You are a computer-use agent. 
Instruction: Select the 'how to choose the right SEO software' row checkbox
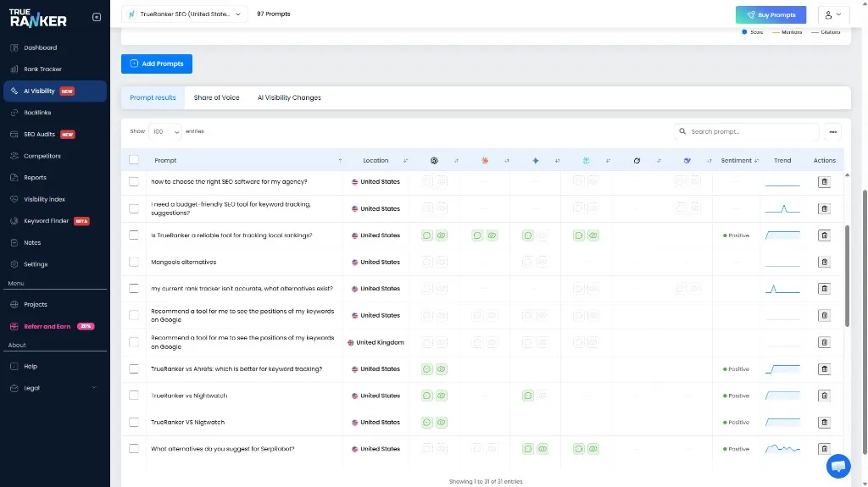click(x=134, y=181)
